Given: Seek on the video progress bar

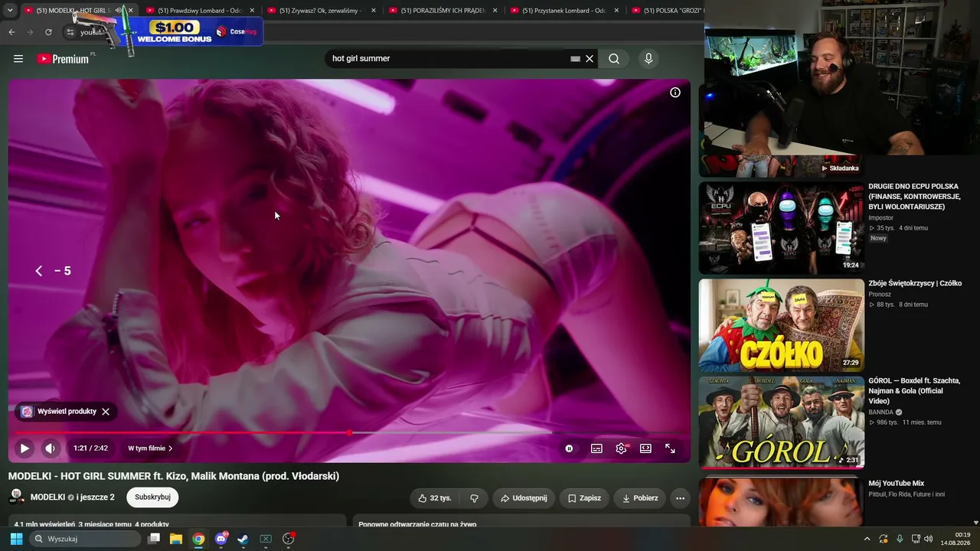Looking at the screenshot, I should (x=349, y=433).
